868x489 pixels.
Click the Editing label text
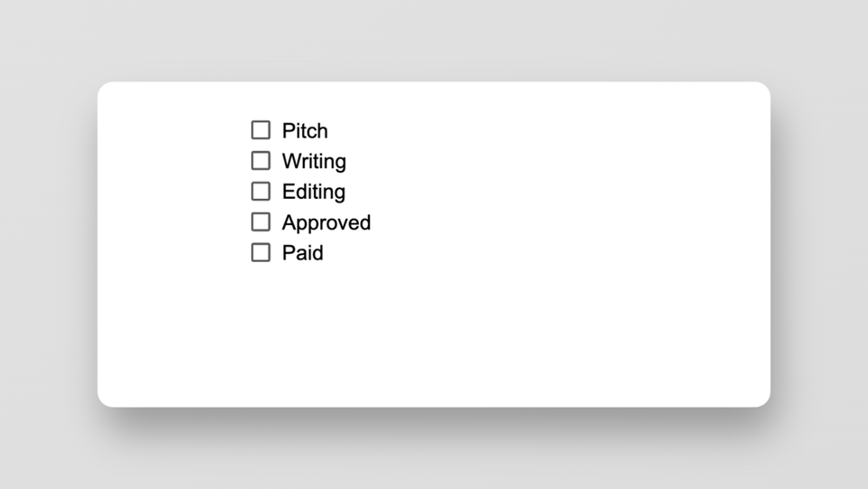(313, 193)
